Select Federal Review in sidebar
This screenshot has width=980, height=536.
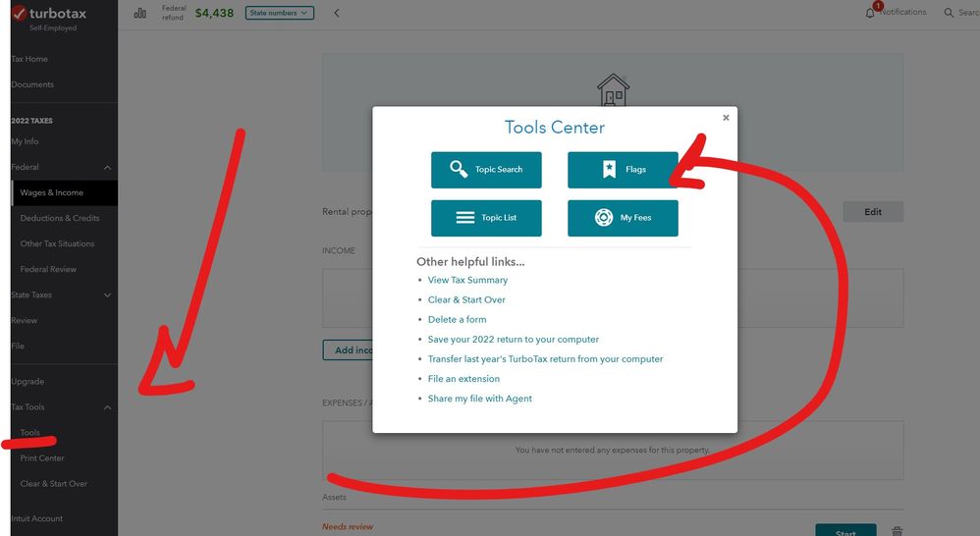coord(48,269)
